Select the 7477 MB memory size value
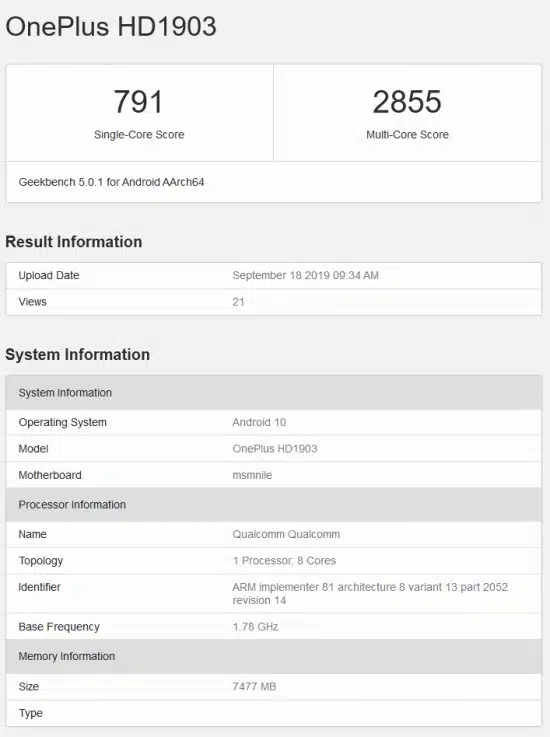Screen dimensions: 550x737 [254, 687]
